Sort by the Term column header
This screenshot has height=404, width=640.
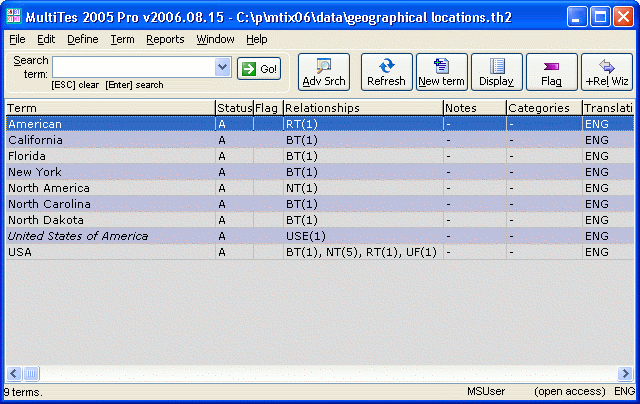(x=110, y=108)
